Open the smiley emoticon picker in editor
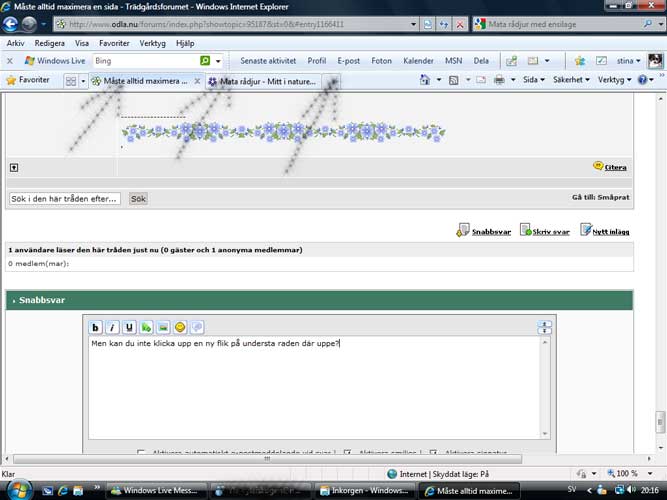This screenshot has width=667, height=500. coord(180,327)
